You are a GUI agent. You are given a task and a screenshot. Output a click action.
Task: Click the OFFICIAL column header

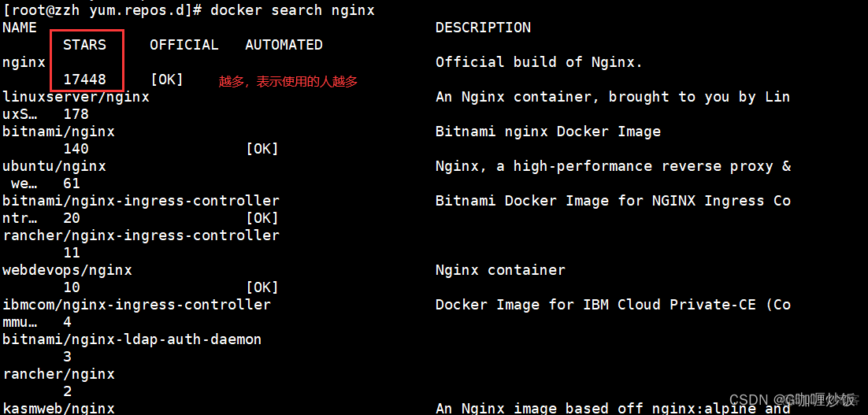tap(184, 45)
